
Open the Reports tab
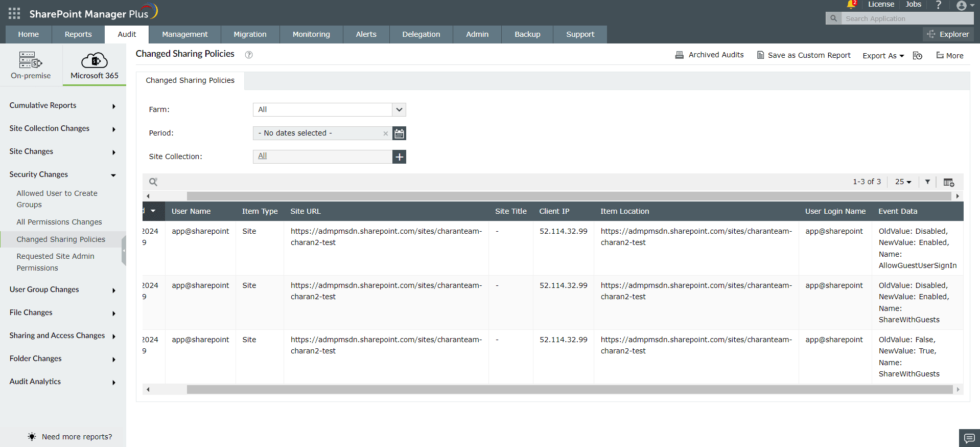click(78, 34)
